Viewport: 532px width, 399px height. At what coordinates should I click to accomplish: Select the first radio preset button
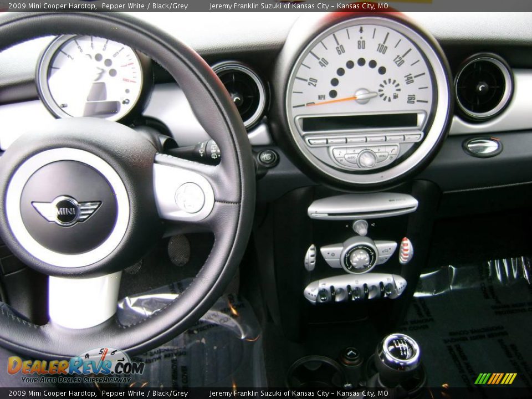[x=318, y=142]
